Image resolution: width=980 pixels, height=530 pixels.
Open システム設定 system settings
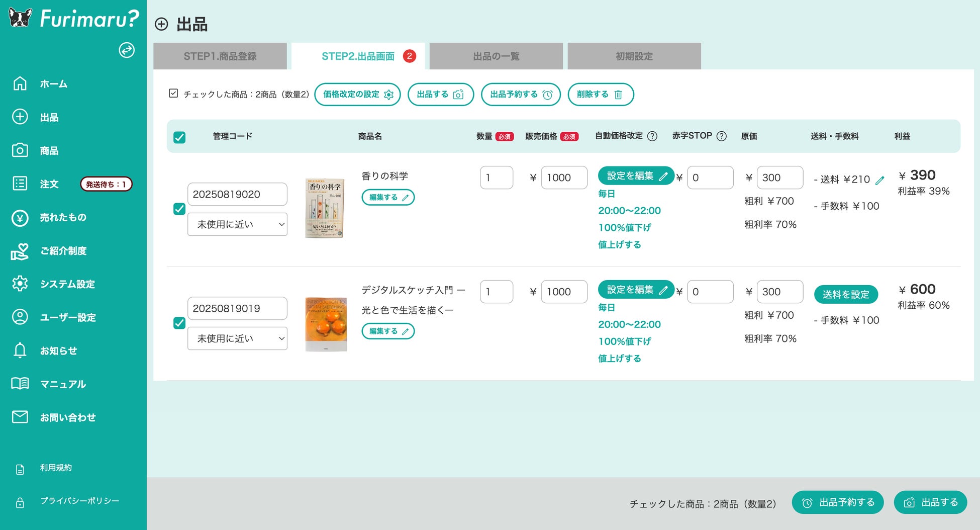pyautogui.click(x=67, y=284)
